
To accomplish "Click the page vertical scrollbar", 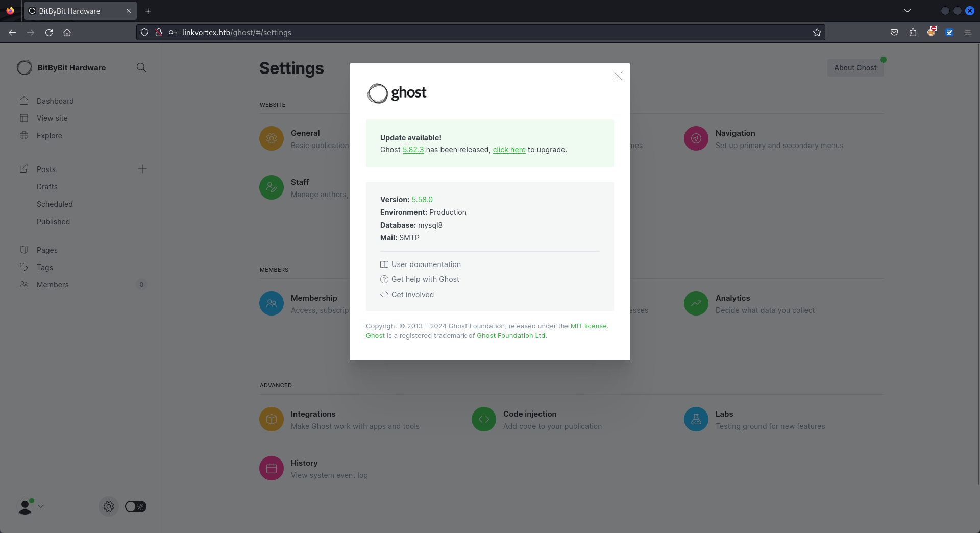I will coord(978,264).
